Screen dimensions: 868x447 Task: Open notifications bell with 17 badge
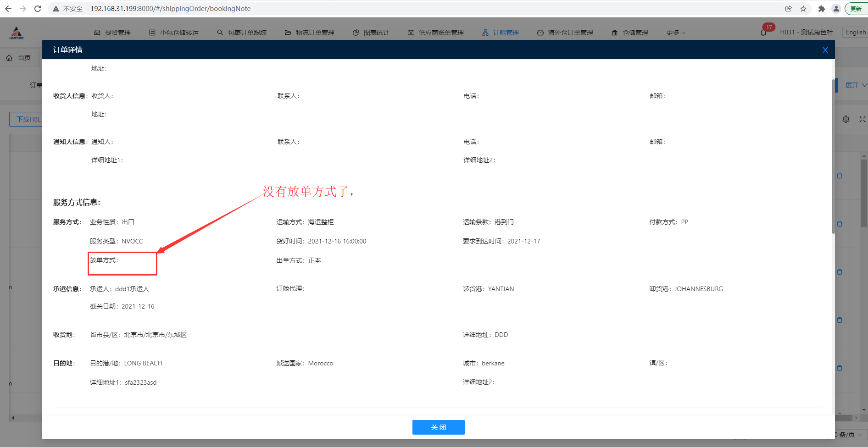(x=763, y=33)
